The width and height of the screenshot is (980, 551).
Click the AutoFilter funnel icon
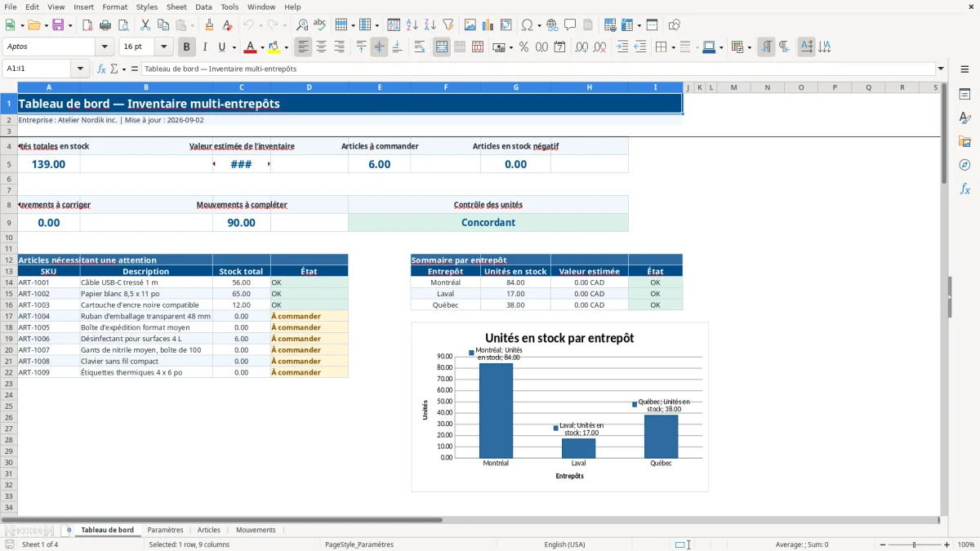pos(448,25)
